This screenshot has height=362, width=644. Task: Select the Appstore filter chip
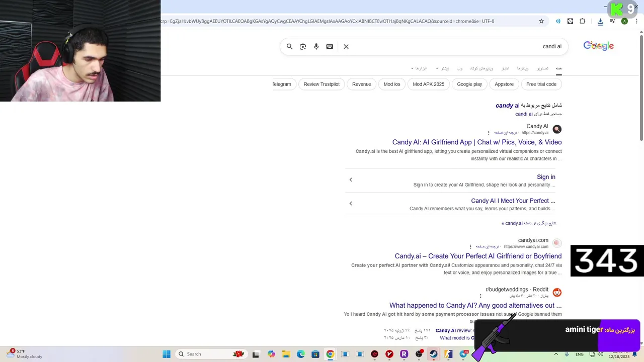[x=504, y=84]
